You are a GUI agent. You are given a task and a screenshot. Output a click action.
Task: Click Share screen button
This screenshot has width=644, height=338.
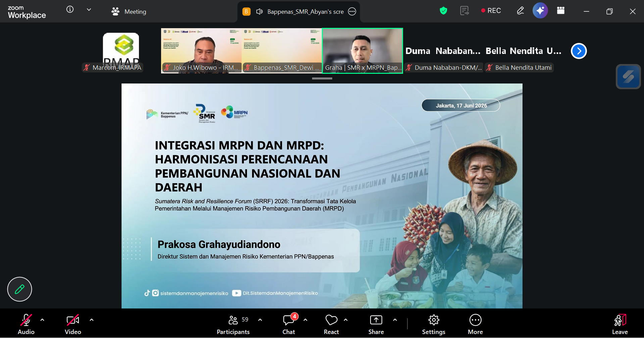pyautogui.click(x=376, y=324)
